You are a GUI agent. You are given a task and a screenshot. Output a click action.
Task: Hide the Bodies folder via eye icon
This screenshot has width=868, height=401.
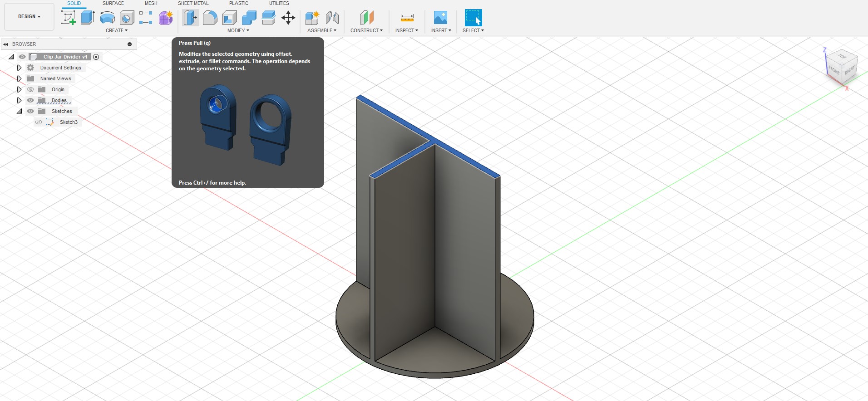pyautogui.click(x=30, y=100)
